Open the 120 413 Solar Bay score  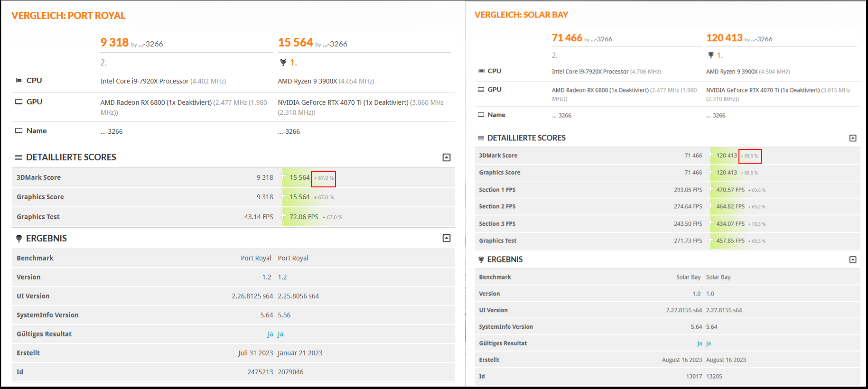[724, 38]
